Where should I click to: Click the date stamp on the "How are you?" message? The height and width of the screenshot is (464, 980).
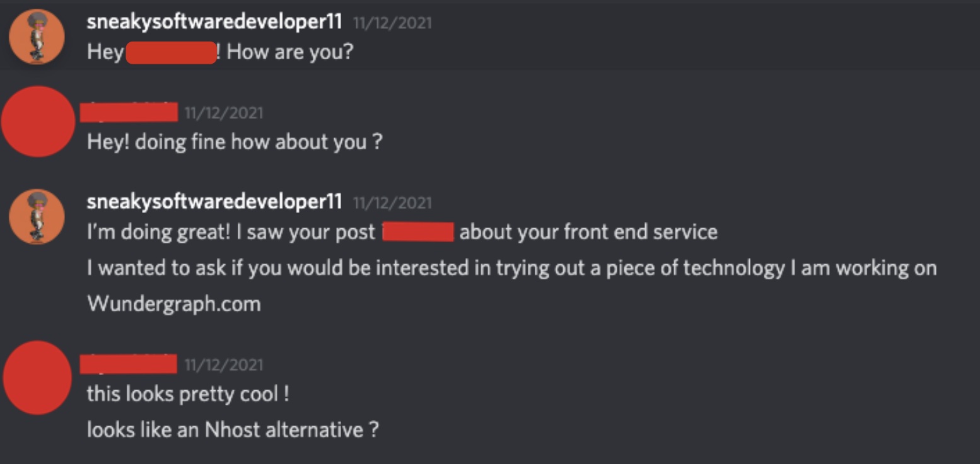click(x=392, y=23)
